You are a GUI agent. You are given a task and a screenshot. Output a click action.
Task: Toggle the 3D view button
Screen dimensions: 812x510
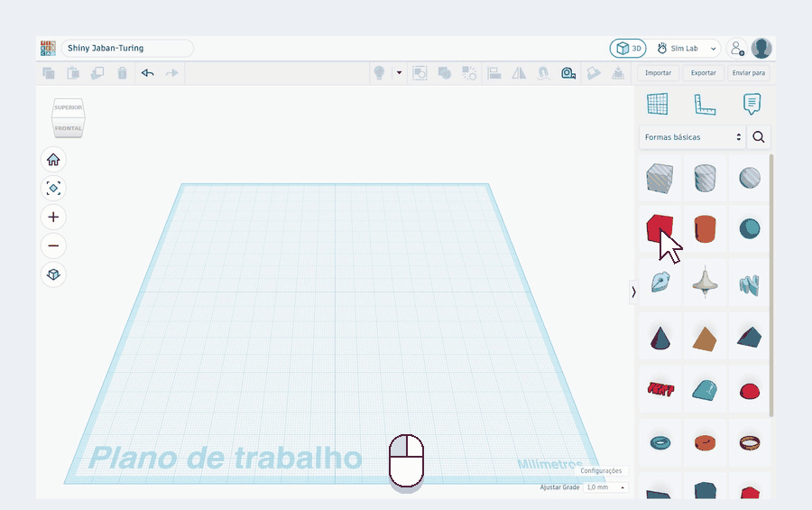point(628,48)
